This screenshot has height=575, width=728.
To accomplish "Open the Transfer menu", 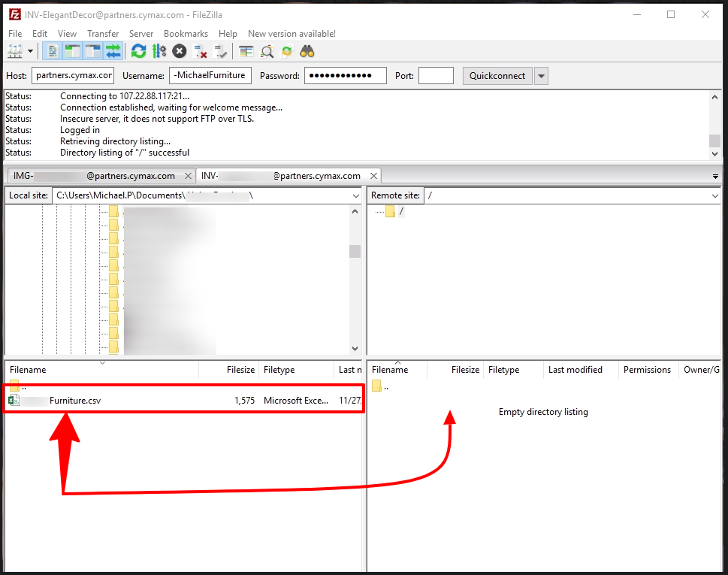I will 103,33.
